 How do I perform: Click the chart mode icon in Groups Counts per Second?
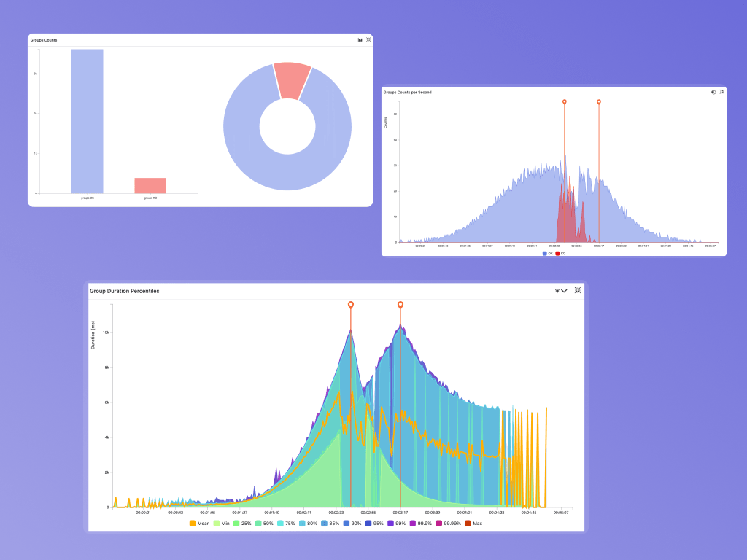(x=713, y=92)
